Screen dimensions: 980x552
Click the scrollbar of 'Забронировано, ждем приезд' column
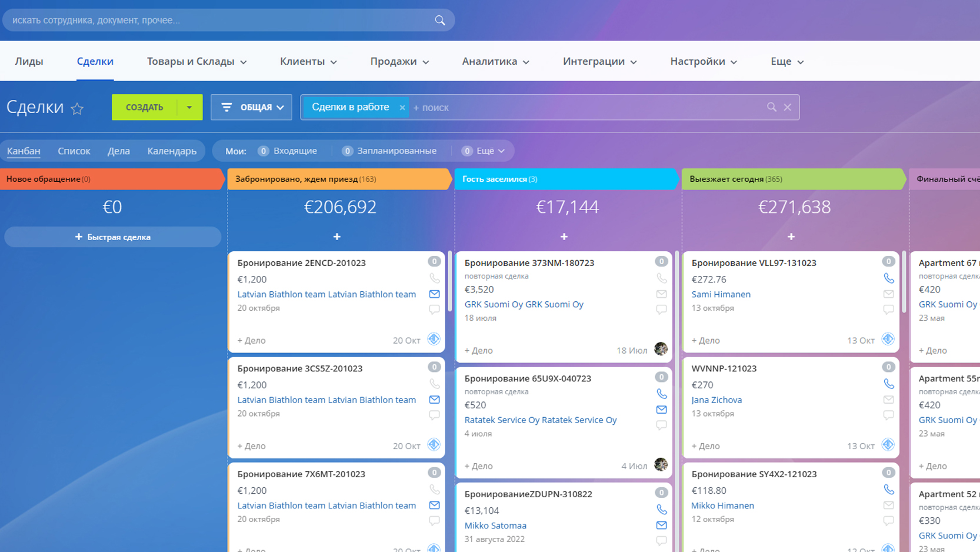450,281
